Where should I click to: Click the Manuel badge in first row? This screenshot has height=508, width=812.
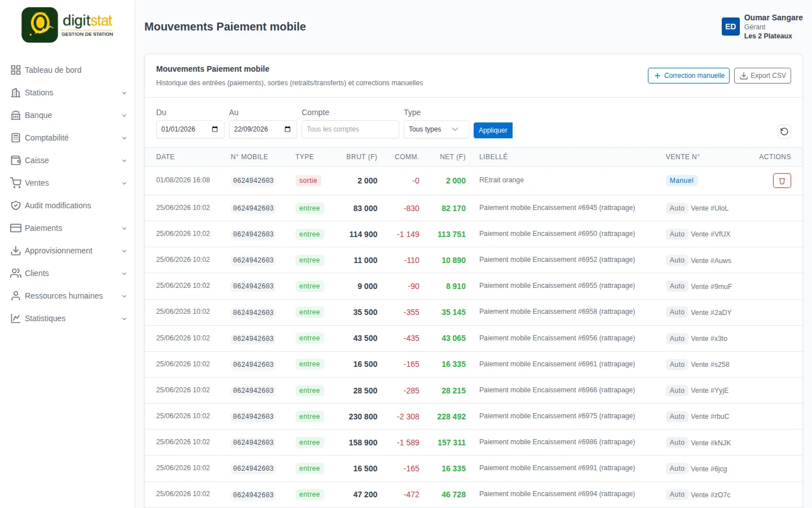tap(681, 181)
